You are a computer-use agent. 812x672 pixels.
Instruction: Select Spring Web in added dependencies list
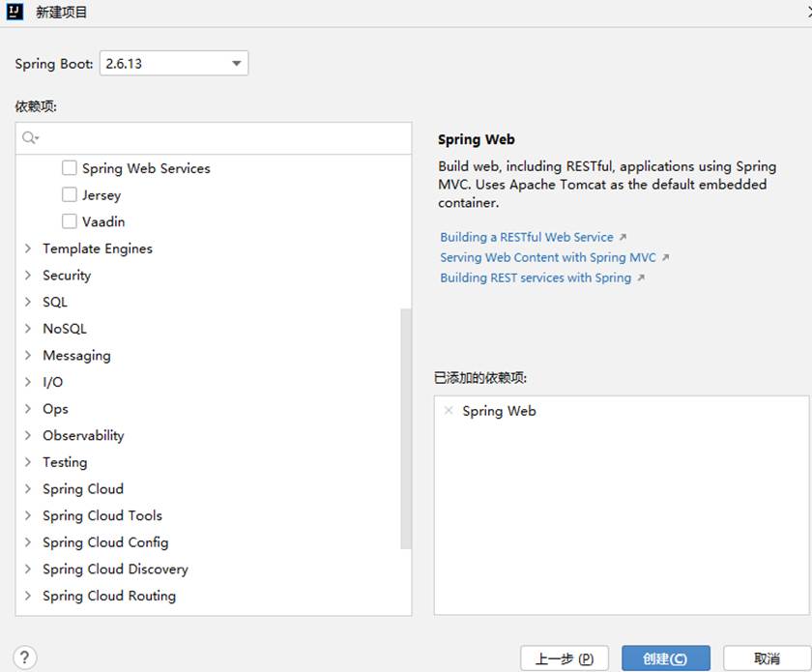point(499,411)
